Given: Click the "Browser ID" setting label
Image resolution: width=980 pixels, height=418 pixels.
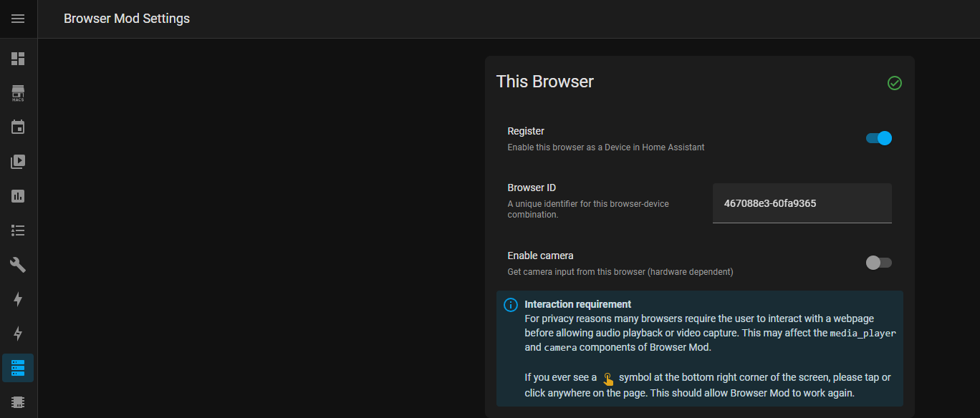Looking at the screenshot, I should [x=532, y=188].
